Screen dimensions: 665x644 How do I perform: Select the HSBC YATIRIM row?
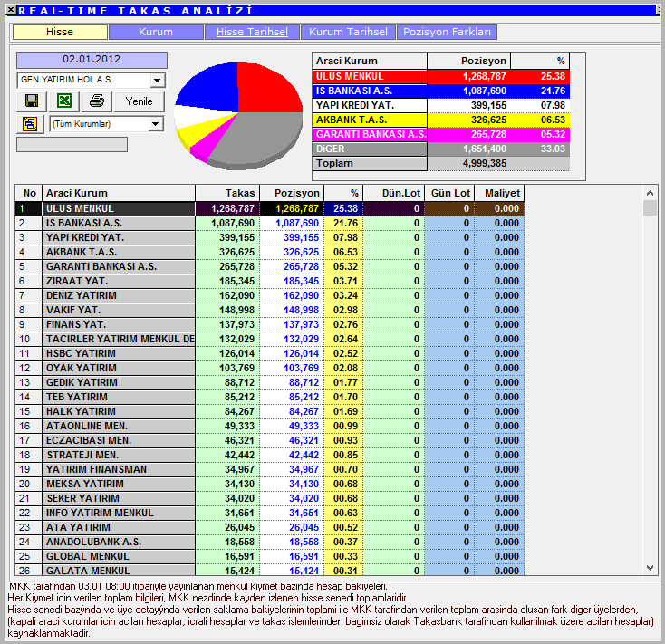click(x=270, y=353)
